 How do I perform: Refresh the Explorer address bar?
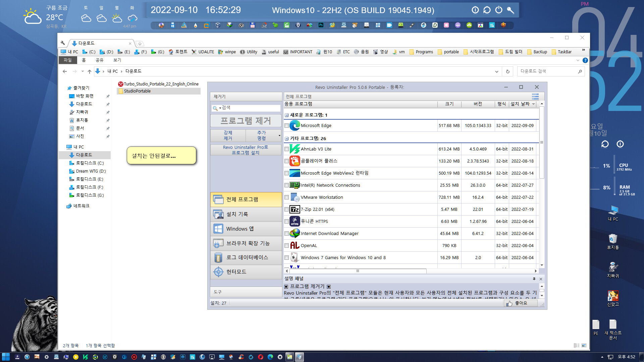point(508,71)
